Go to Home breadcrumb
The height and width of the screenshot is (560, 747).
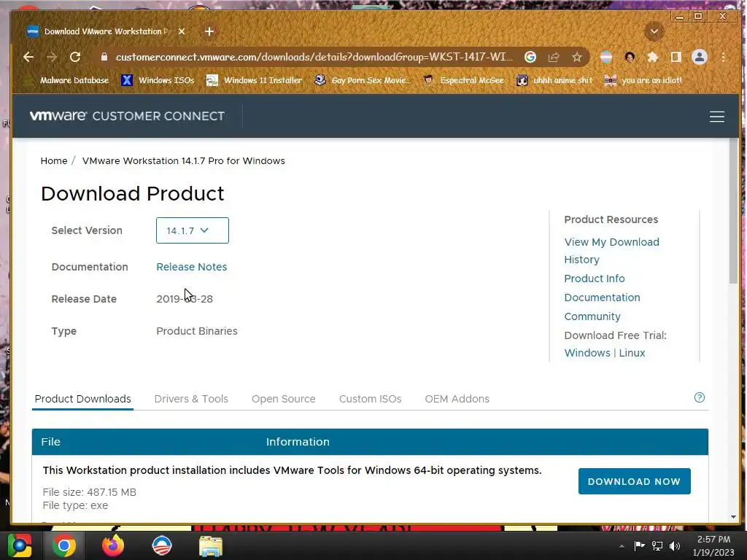click(54, 161)
